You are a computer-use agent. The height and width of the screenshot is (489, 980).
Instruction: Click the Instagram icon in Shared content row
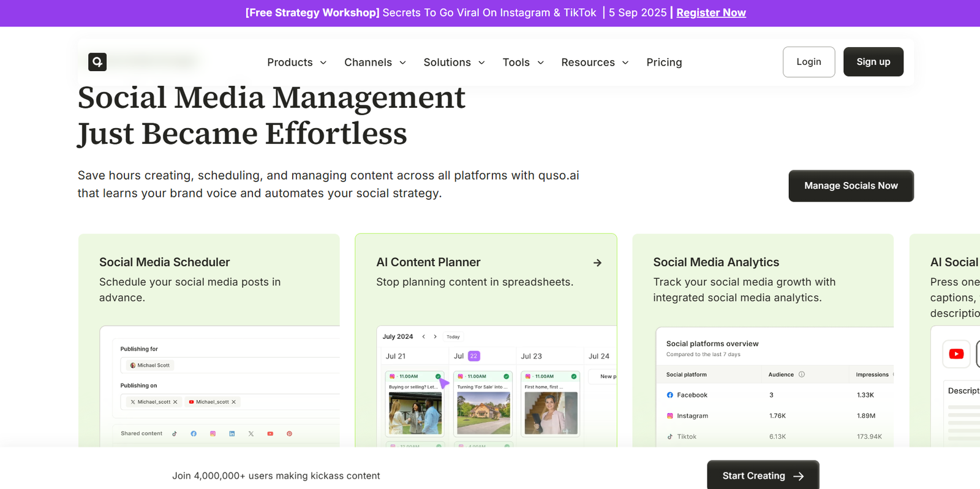(213, 433)
